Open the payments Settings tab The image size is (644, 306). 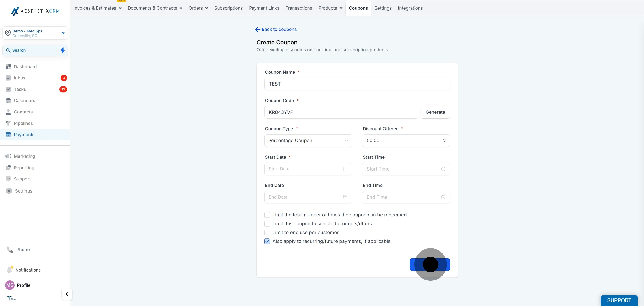click(383, 8)
